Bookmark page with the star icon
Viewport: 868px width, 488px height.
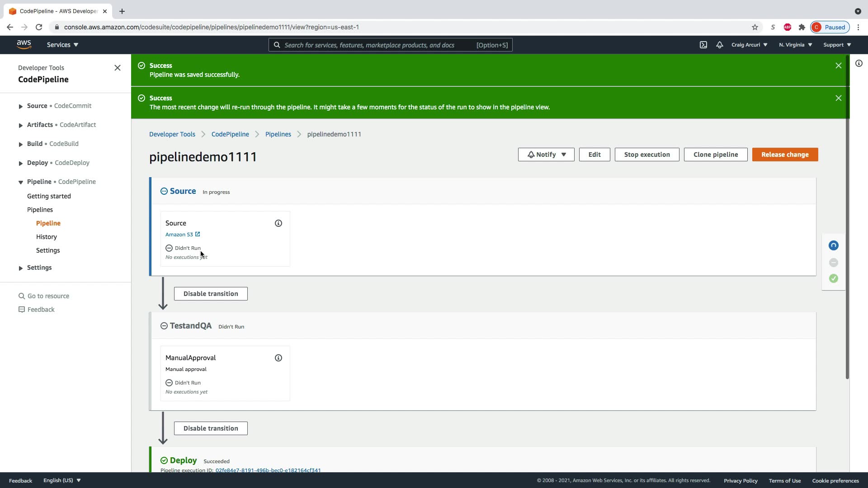(x=755, y=27)
